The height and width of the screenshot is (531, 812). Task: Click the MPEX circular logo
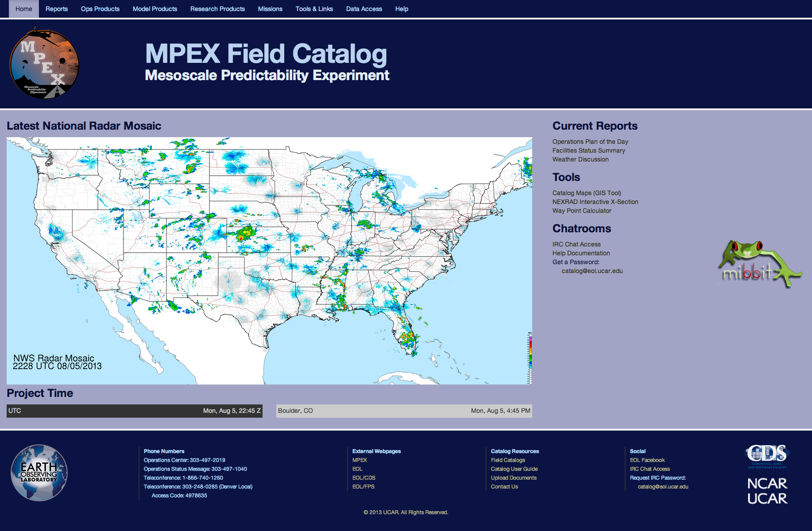[44, 63]
